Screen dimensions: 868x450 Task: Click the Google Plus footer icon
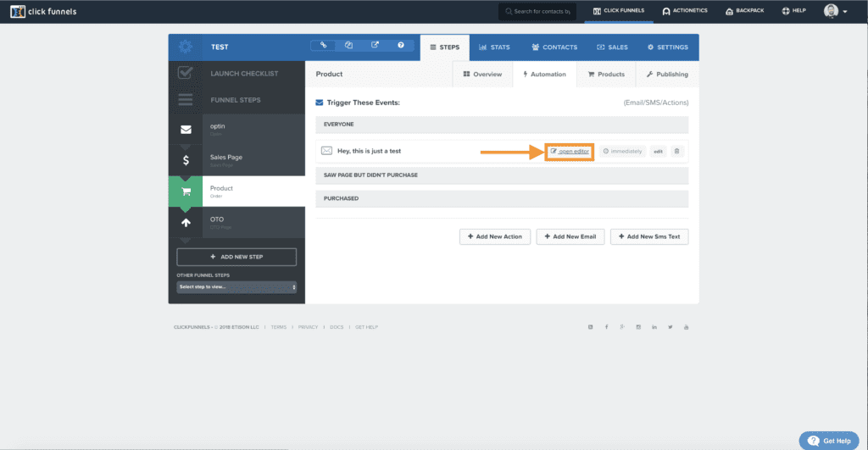[x=622, y=327]
